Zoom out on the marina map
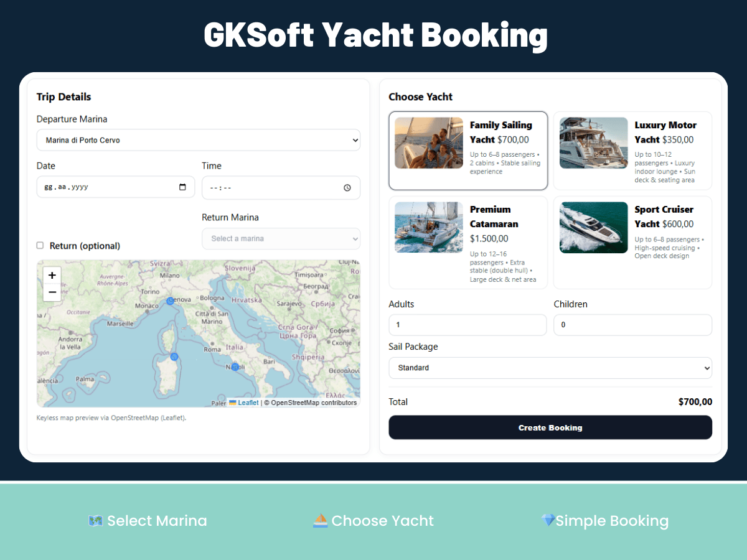 [52, 292]
